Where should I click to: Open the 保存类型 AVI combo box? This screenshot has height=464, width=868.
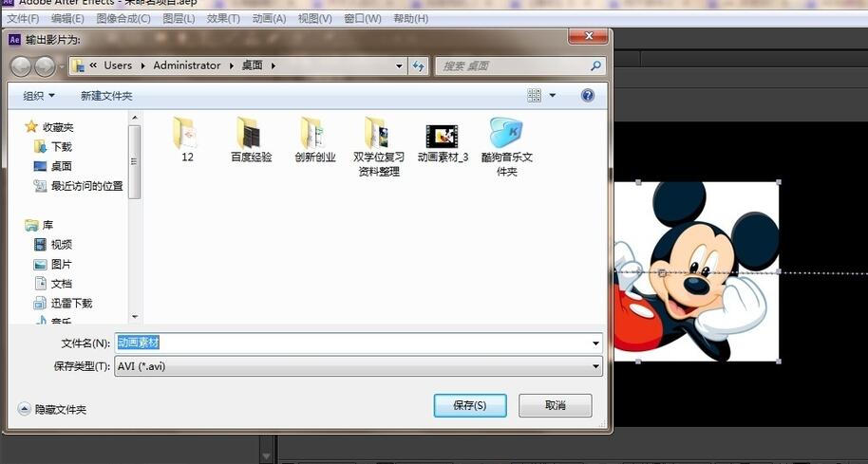pyautogui.click(x=358, y=366)
